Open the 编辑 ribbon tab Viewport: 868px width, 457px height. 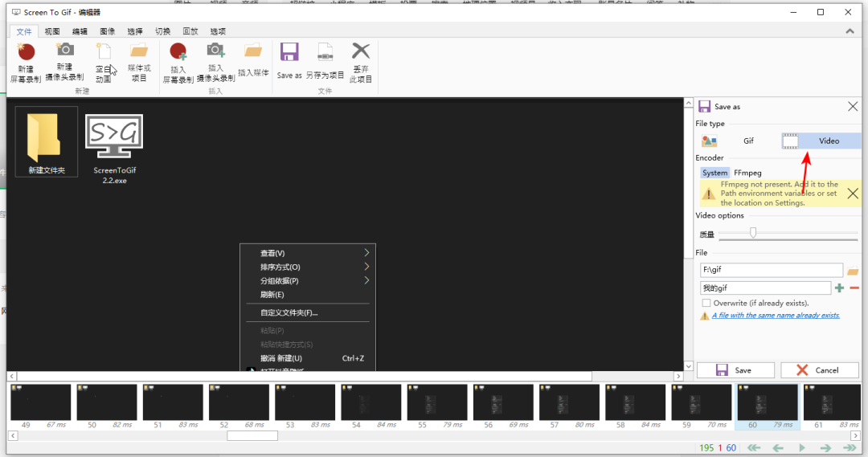80,31
